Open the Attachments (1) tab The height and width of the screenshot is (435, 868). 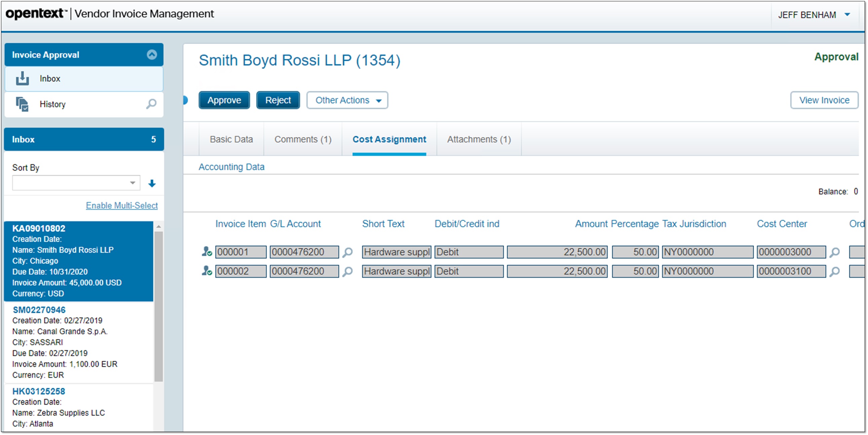(x=479, y=139)
